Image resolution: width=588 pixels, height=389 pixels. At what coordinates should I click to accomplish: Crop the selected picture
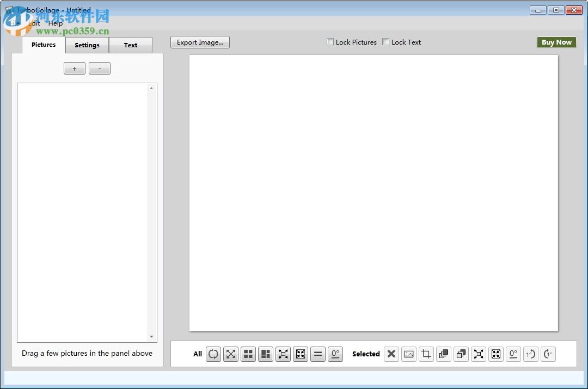426,354
